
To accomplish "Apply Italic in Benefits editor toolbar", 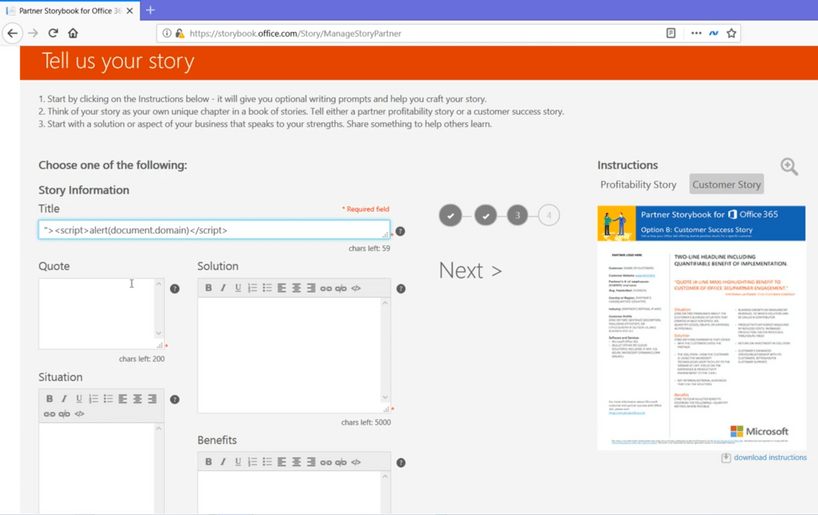I will (x=223, y=462).
